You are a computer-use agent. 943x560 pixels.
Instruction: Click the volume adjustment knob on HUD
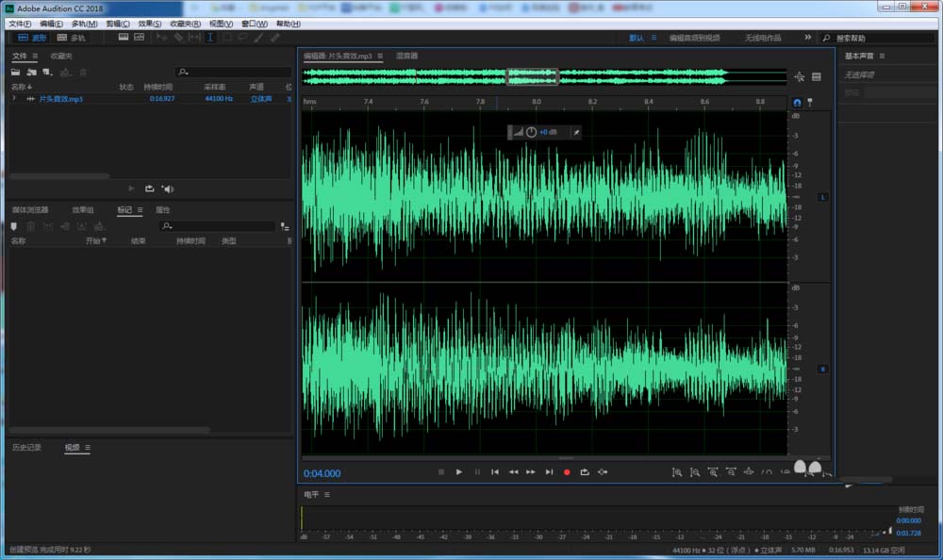531,132
